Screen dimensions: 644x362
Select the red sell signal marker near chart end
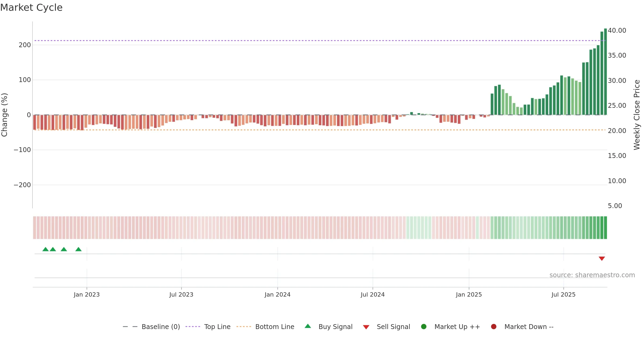click(x=602, y=258)
